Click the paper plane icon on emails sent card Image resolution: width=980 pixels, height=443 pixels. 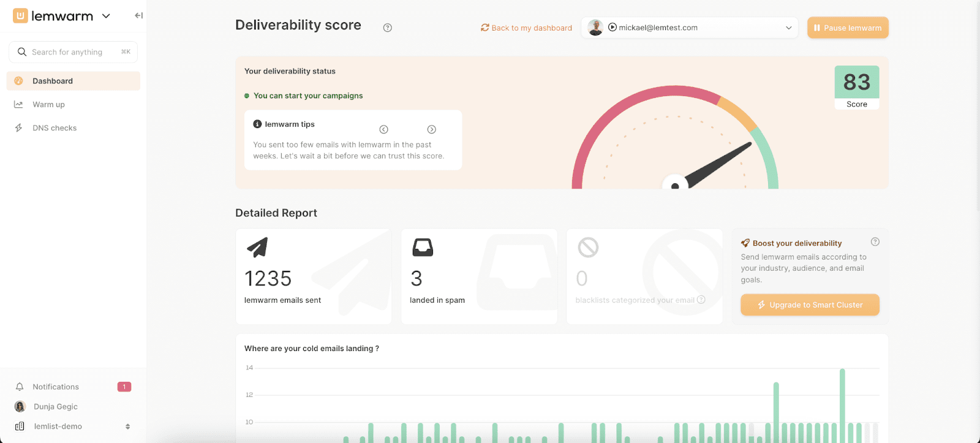point(257,247)
